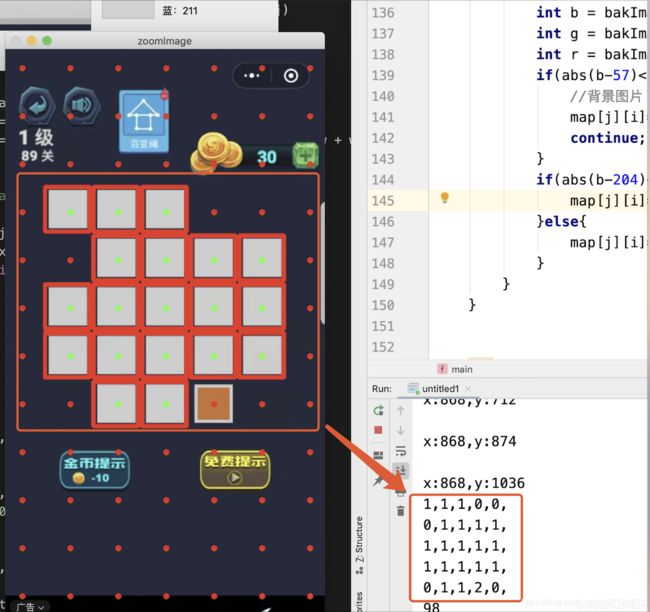Toggle soft-wrap in the Run console
This screenshot has height=612, width=650.
pyautogui.click(x=400, y=450)
